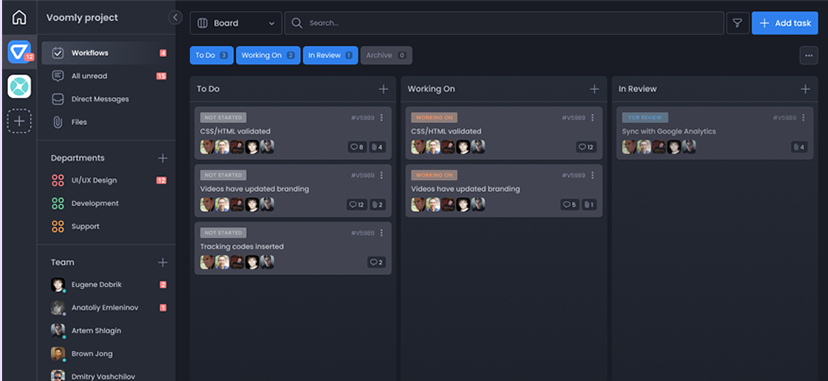Open comments on To Do Videos branding card
Image resolution: width=828 pixels, height=381 pixels.
356,205
